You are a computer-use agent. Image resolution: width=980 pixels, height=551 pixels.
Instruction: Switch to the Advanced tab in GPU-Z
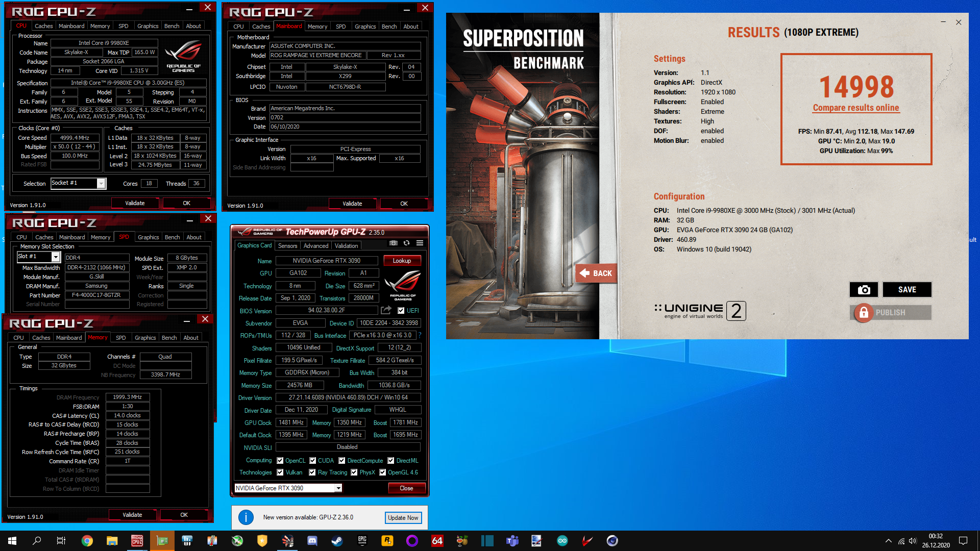316,246
